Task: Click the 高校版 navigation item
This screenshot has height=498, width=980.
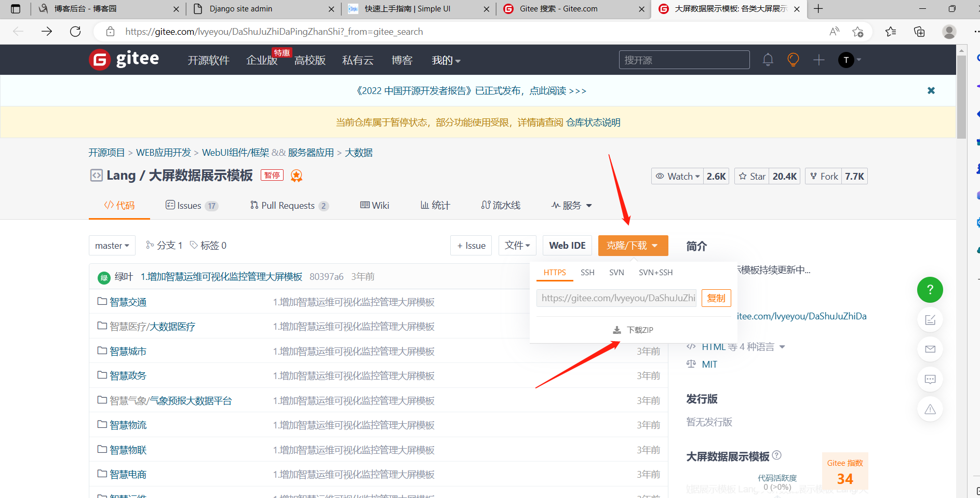Action: [x=310, y=60]
